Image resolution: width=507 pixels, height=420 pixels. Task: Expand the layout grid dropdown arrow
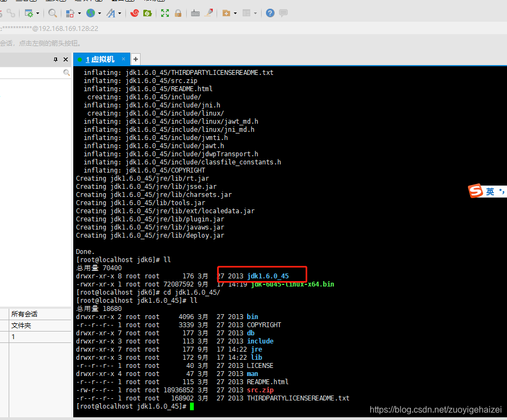point(256,13)
